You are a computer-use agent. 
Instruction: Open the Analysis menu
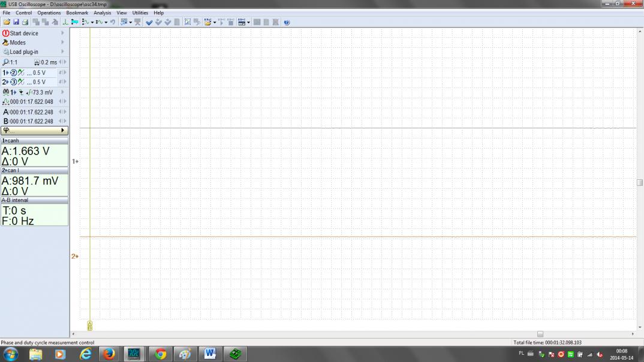[103, 13]
